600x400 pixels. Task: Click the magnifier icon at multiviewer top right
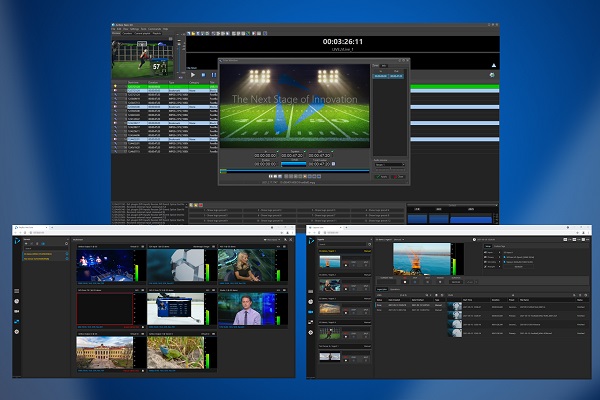coord(285,240)
